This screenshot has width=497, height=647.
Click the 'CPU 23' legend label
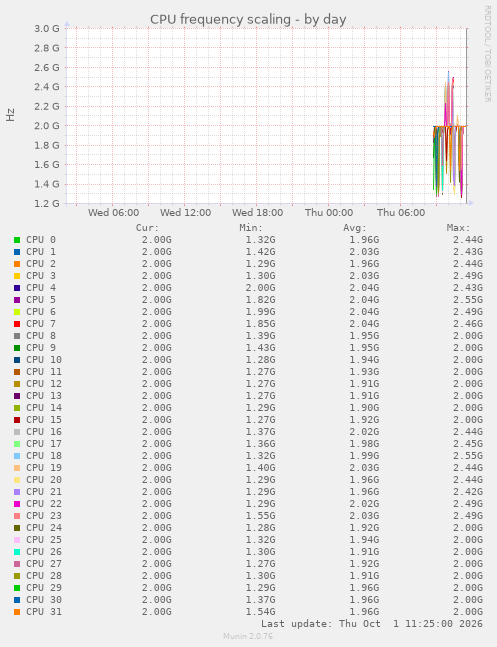point(44,516)
